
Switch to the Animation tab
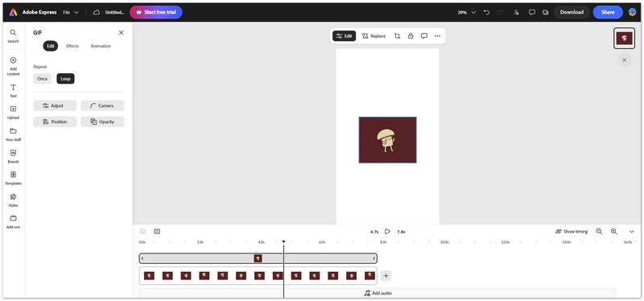tap(101, 46)
